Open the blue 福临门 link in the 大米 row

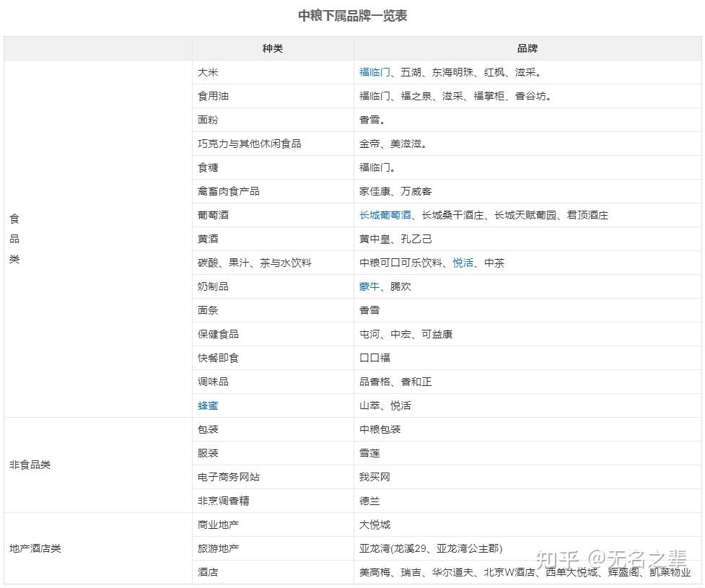point(375,72)
